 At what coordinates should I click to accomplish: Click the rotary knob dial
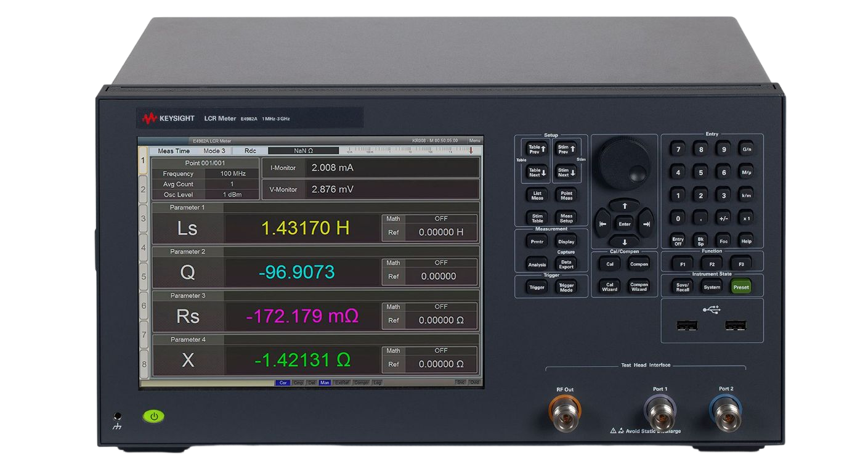point(624,163)
